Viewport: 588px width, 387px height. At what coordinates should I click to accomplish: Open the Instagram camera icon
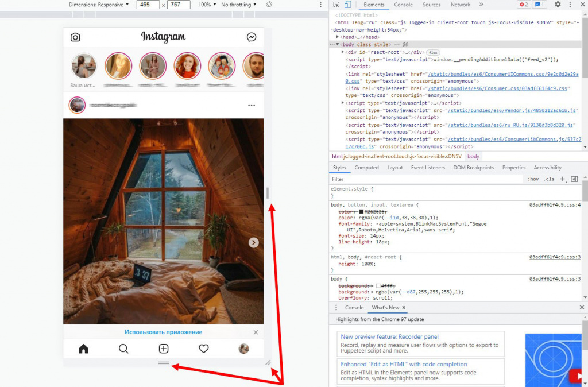click(x=75, y=37)
